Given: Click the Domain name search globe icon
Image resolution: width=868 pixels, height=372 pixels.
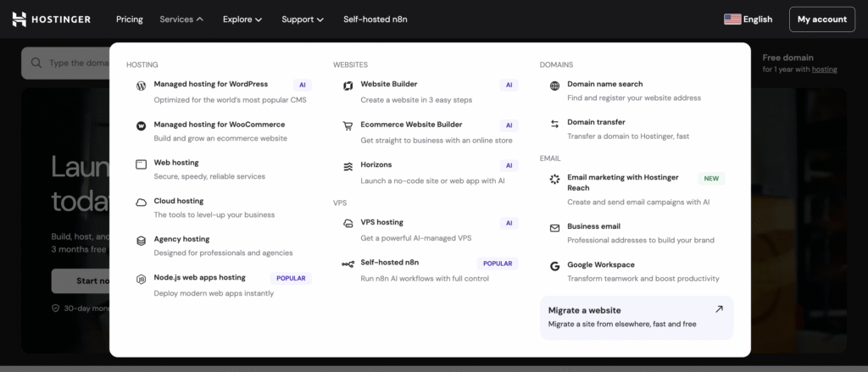Looking at the screenshot, I should tap(554, 86).
